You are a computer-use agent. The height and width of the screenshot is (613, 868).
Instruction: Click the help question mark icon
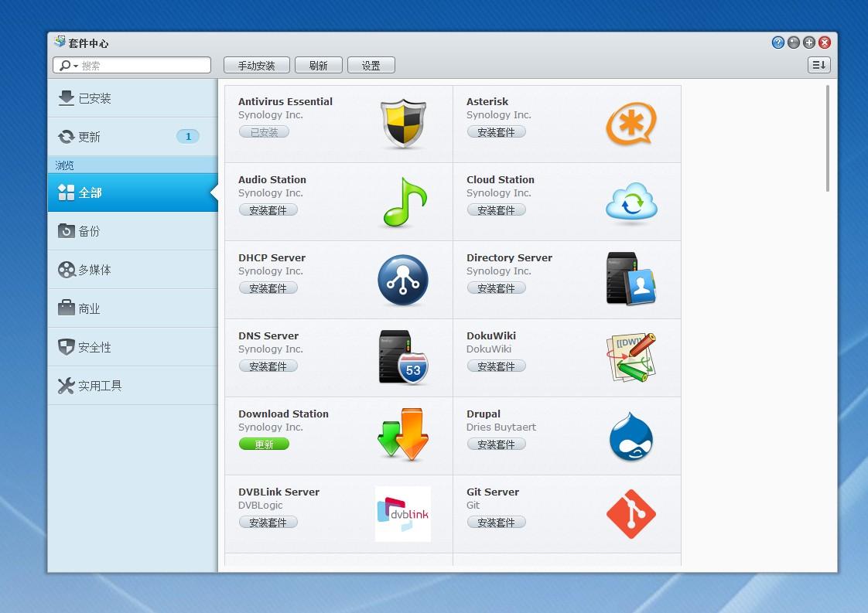click(x=777, y=43)
